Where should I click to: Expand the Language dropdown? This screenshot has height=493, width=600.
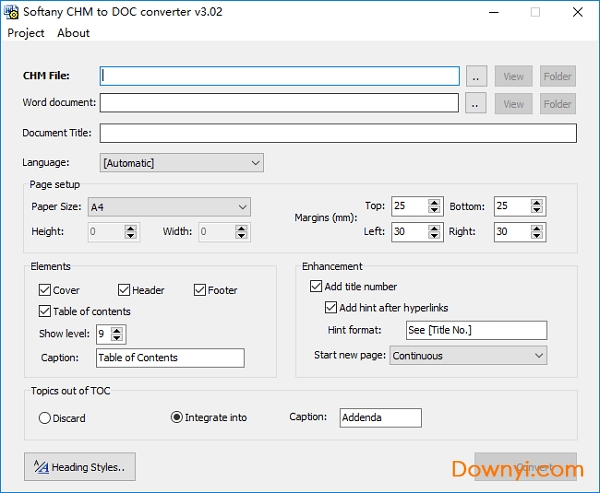(255, 163)
